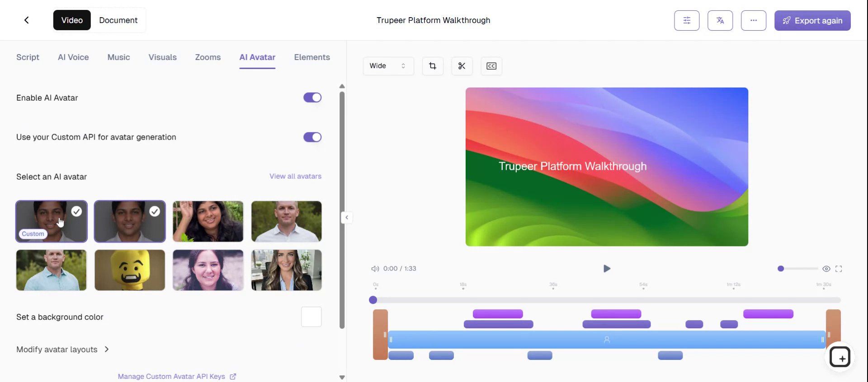Screen dimensions: 868x382
Task: Click the crop tool icon
Action: point(433,66)
